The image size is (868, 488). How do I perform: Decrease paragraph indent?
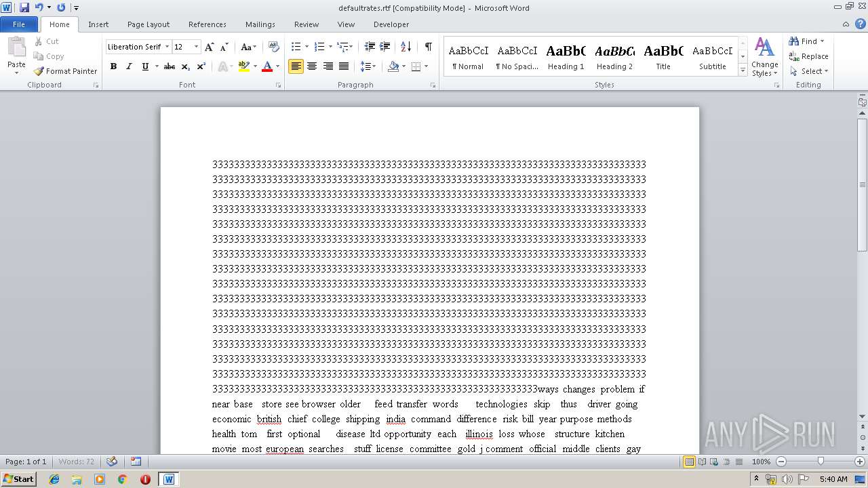click(x=370, y=47)
